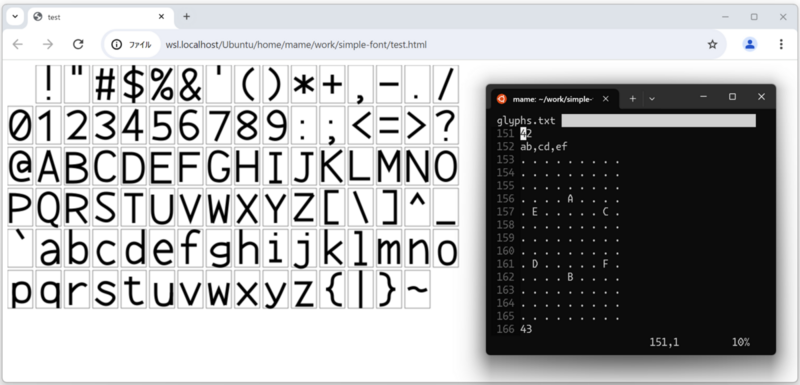Click '43' on terminal line 166

pyautogui.click(x=526, y=329)
